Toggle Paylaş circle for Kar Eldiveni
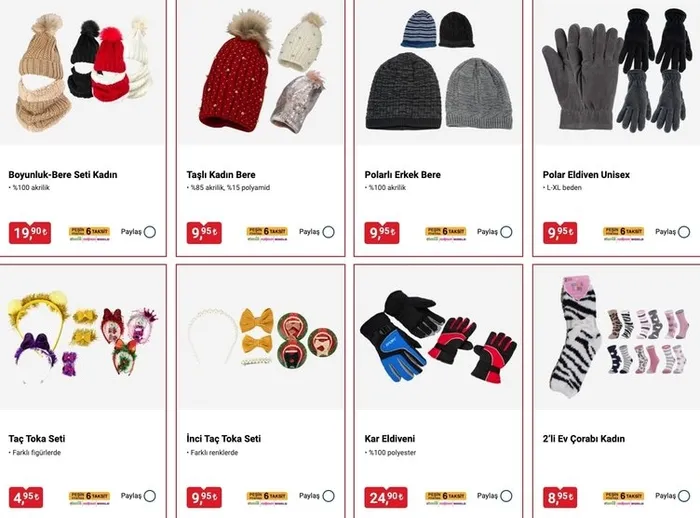This screenshot has width=700, height=518. tap(506, 496)
